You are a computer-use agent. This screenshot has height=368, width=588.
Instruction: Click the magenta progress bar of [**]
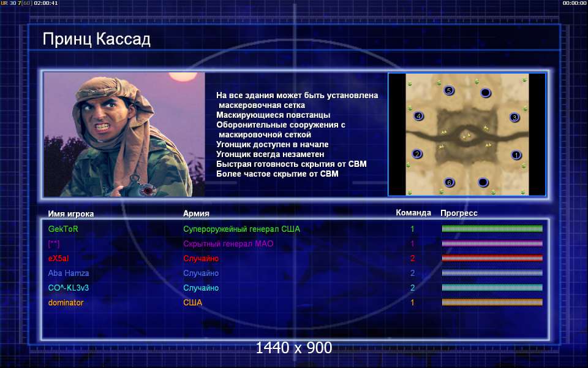coord(492,243)
